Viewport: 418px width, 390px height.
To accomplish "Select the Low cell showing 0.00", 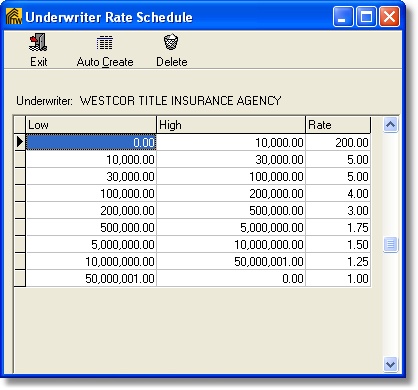I will pyautogui.click(x=91, y=142).
